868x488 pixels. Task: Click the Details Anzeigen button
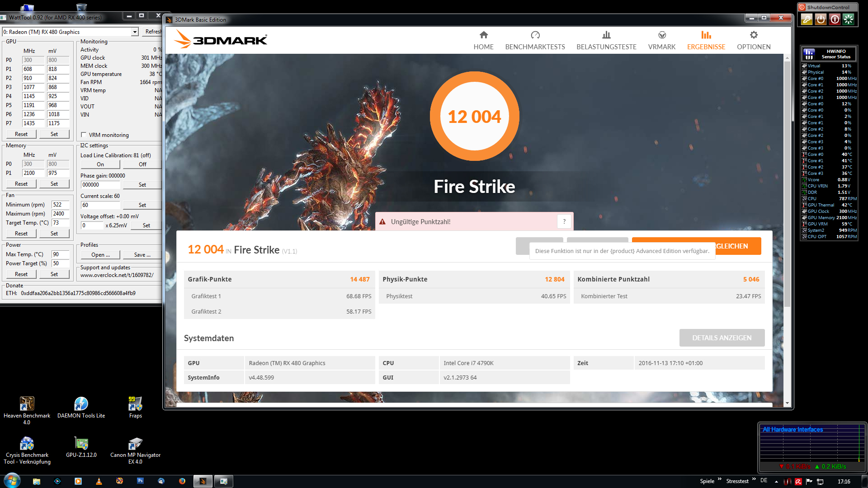[x=722, y=338]
